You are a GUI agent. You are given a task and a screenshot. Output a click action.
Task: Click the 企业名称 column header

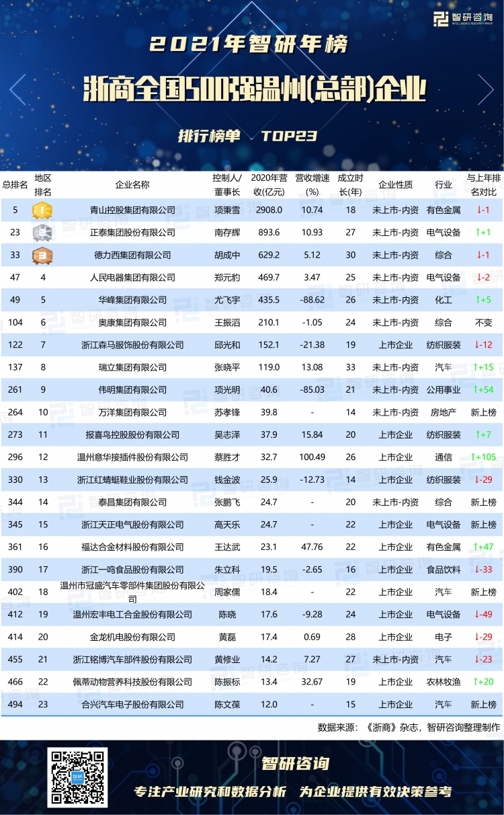(x=132, y=185)
